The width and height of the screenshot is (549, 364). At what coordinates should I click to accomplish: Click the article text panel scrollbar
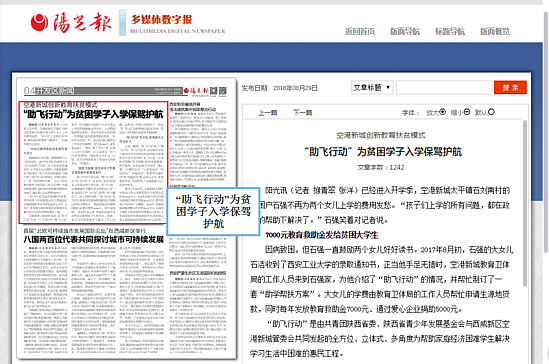click(x=525, y=203)
